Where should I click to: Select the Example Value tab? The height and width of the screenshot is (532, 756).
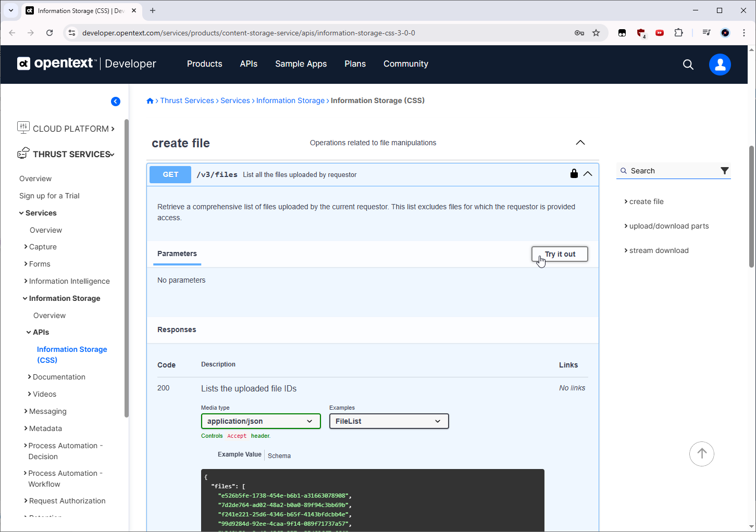[240, 454]
